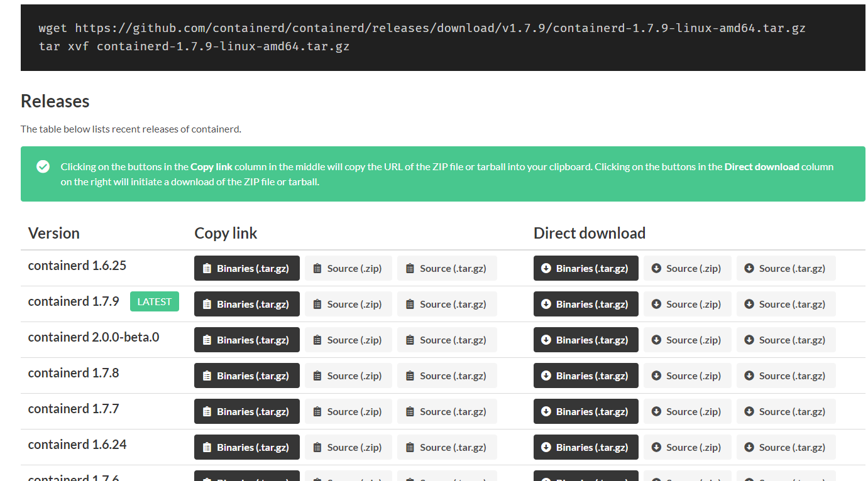Click the "Version" column header
This screenshot has height=481, width=868.
(54, 233)
